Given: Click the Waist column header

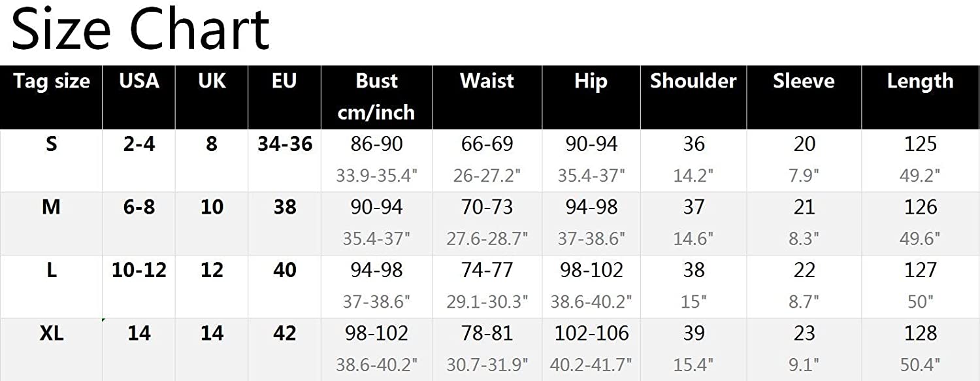Looking at the screenshot, I should 487,81.
